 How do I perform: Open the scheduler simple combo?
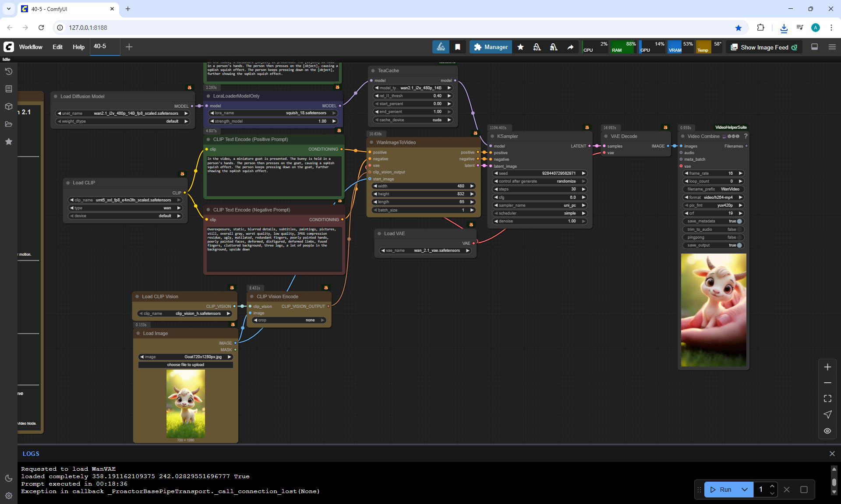tap(540, 213)
